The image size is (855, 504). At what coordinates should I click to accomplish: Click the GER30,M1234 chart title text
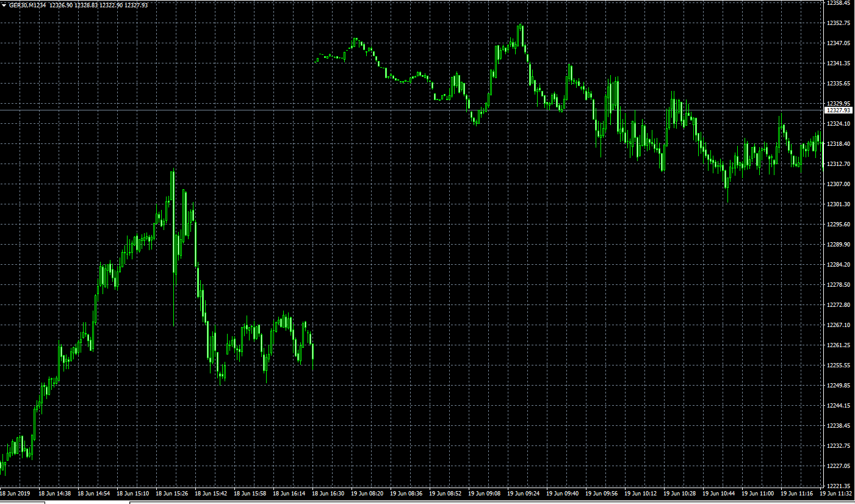[27, 5]
